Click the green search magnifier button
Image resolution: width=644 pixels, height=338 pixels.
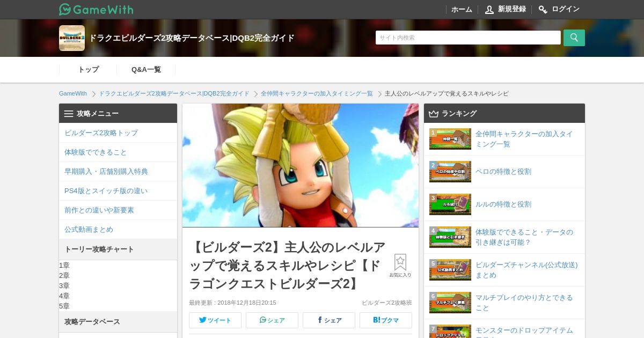click(574, 38)
